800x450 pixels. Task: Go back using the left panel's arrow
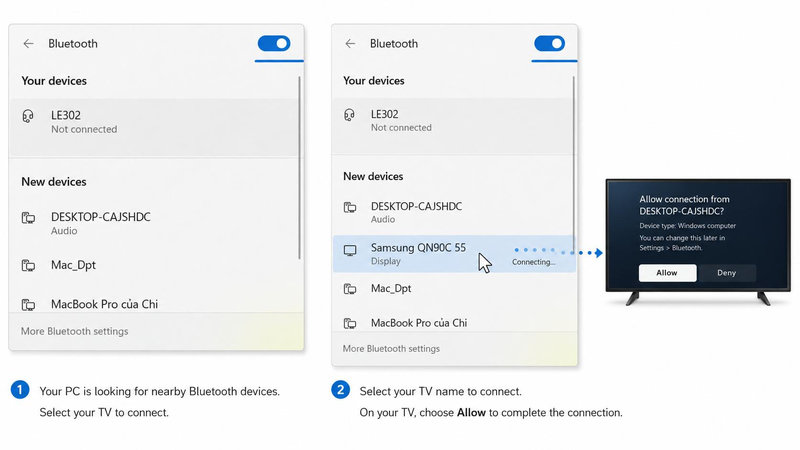[x=29, y=44]
